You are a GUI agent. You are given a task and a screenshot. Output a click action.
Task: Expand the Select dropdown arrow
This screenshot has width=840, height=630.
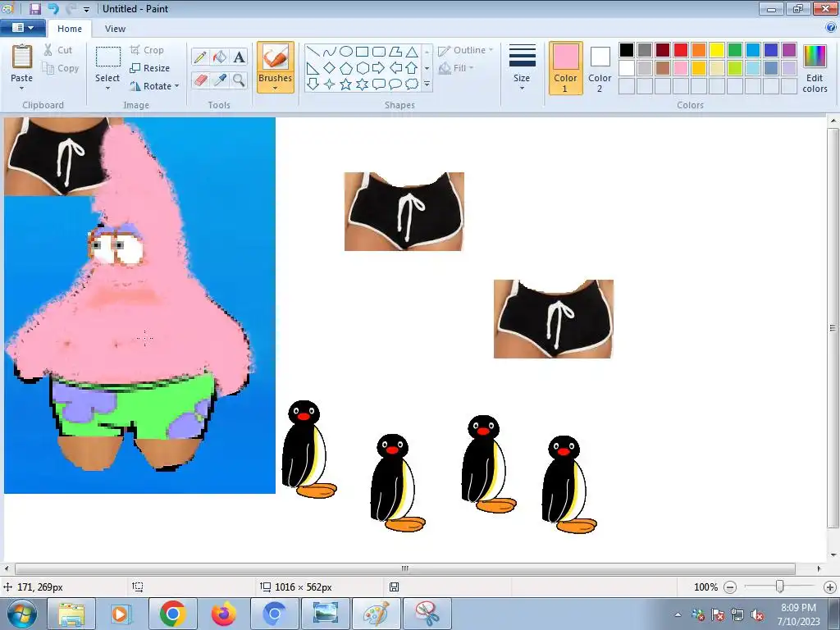pos(107,88)
